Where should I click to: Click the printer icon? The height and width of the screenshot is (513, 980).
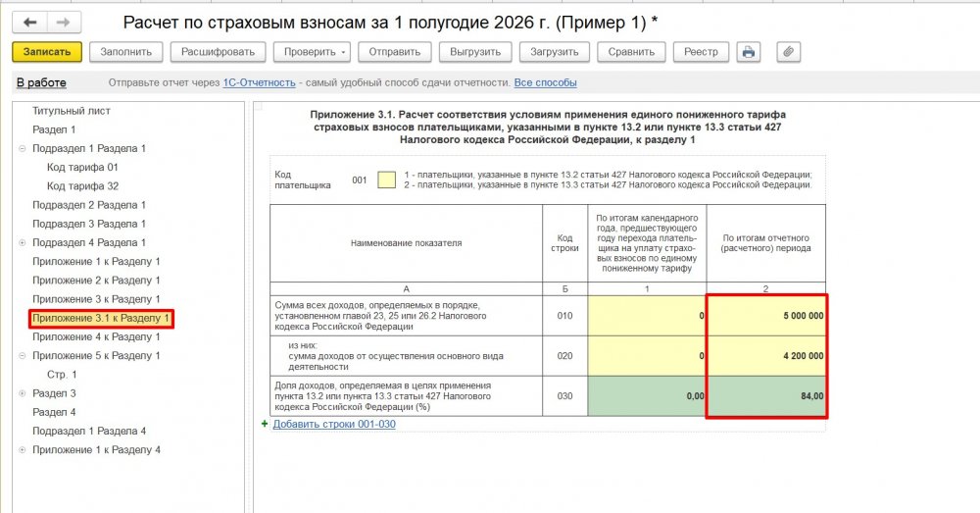click(748, 52)
